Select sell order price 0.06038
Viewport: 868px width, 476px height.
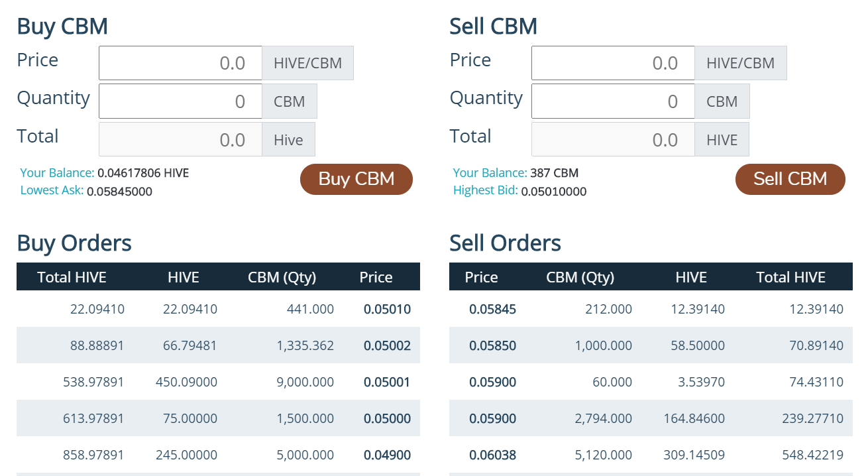(x=493, y=455)
